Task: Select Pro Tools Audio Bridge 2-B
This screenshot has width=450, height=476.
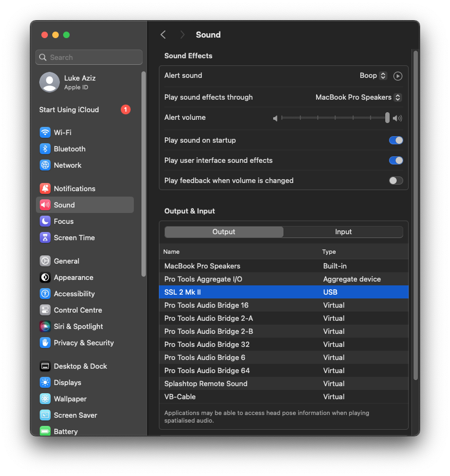Action: click(284, 331)
